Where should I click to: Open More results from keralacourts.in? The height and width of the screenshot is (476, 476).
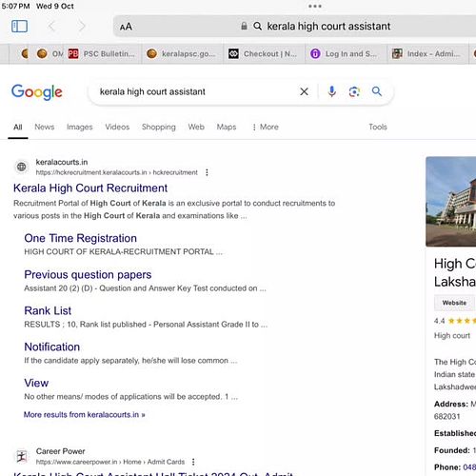click(85, 414)
